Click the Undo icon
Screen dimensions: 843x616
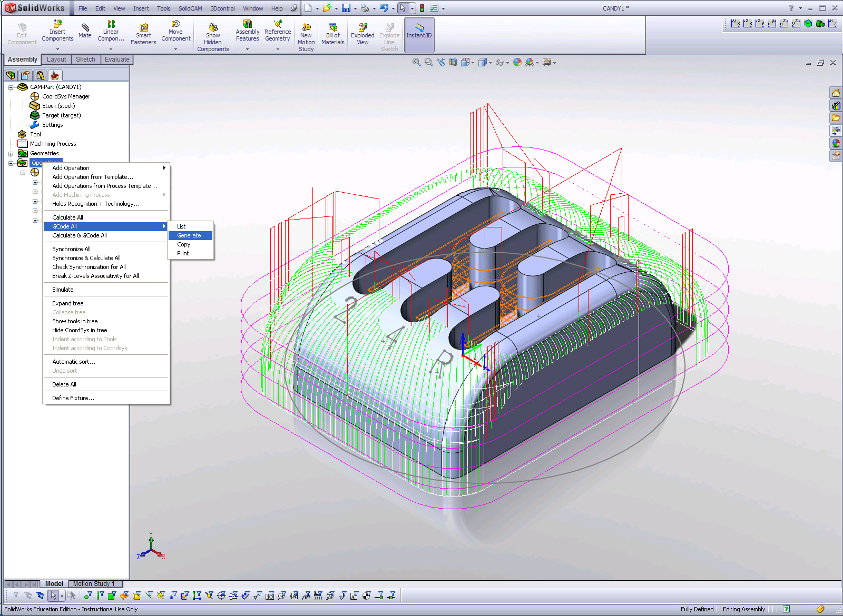click(x=384, y=8)
